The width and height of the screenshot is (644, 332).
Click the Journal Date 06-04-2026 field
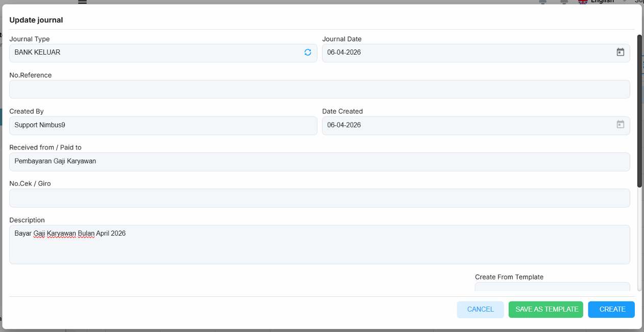click(476, 53)
